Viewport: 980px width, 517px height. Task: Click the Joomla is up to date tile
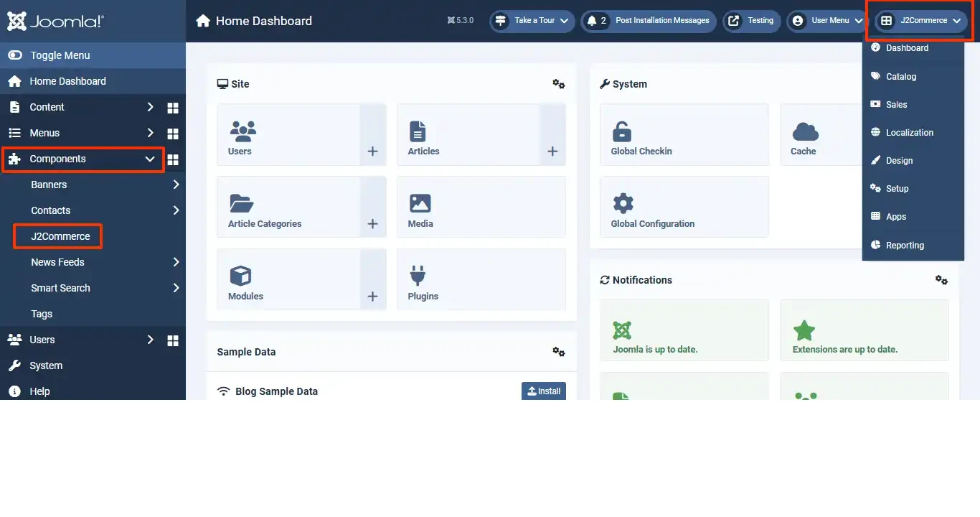684,330
